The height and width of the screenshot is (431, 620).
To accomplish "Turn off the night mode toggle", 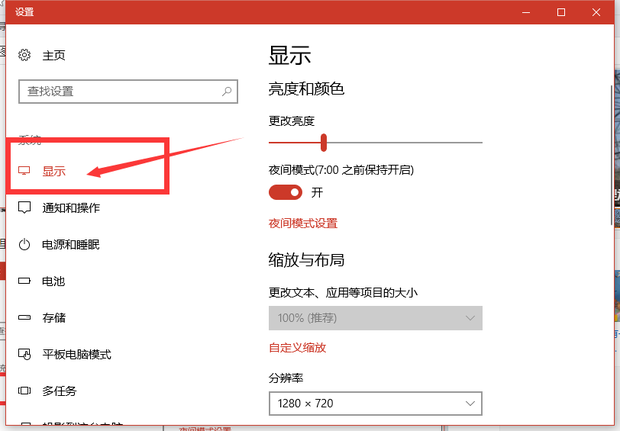I will tap(285, 193).
